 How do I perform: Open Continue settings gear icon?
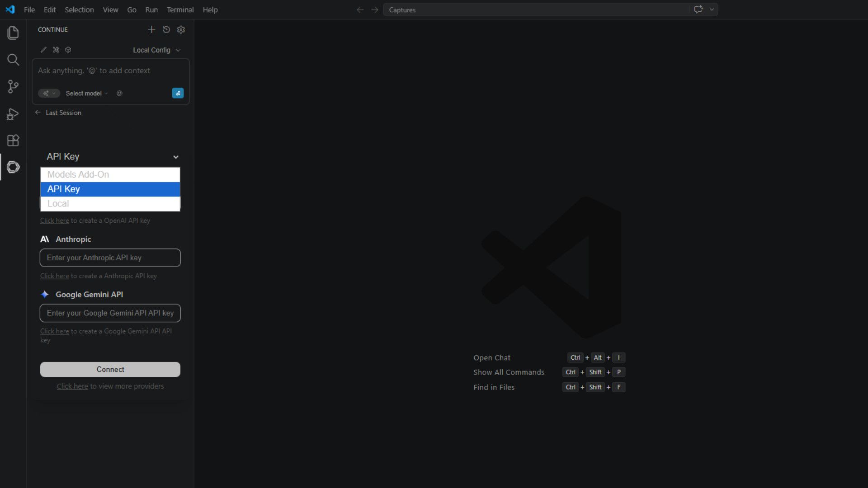[181, 29]
